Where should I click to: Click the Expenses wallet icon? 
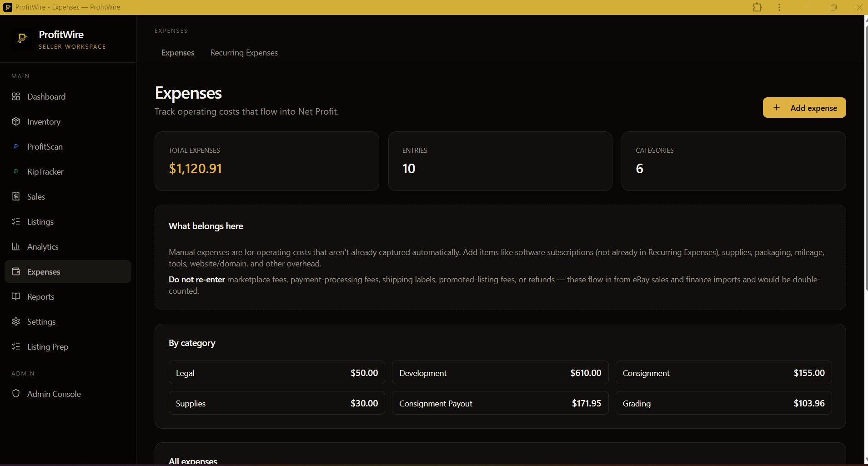16,271
